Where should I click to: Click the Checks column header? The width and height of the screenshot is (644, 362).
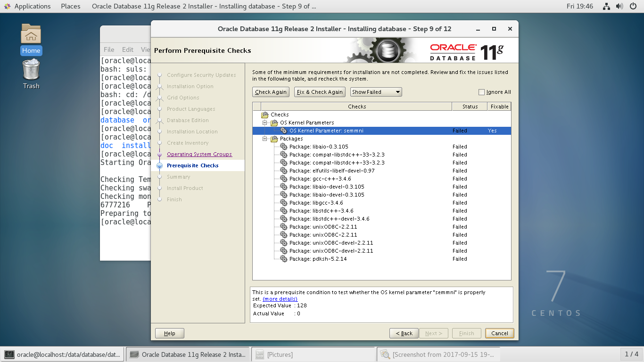[x=356, y=107]
